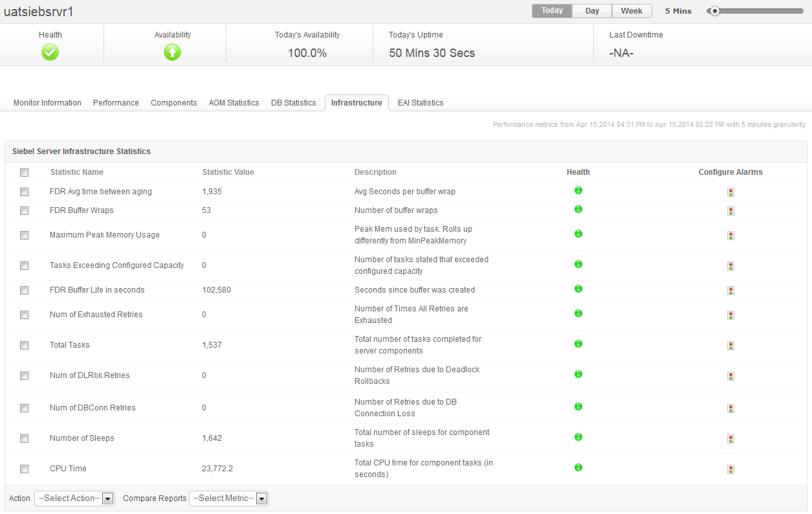Open the AOM Statistics tab
The image size is (812, 514).
(x=234, y=103)
